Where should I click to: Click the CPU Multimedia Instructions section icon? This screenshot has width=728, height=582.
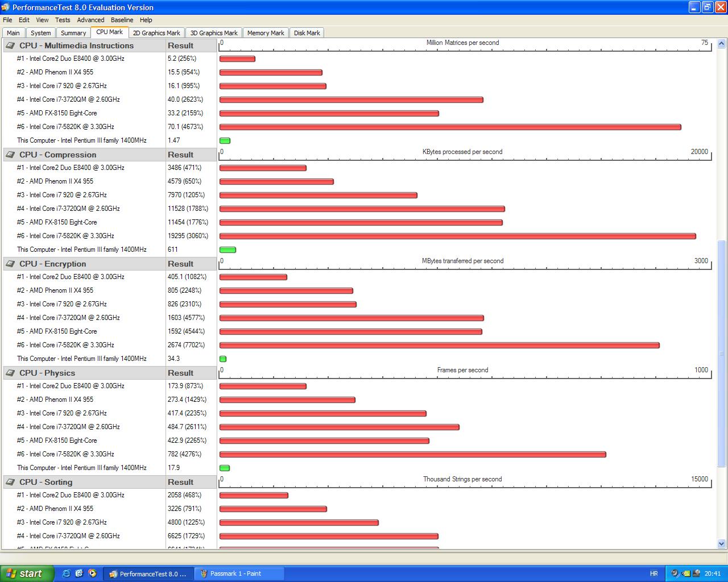pos(10,45)
